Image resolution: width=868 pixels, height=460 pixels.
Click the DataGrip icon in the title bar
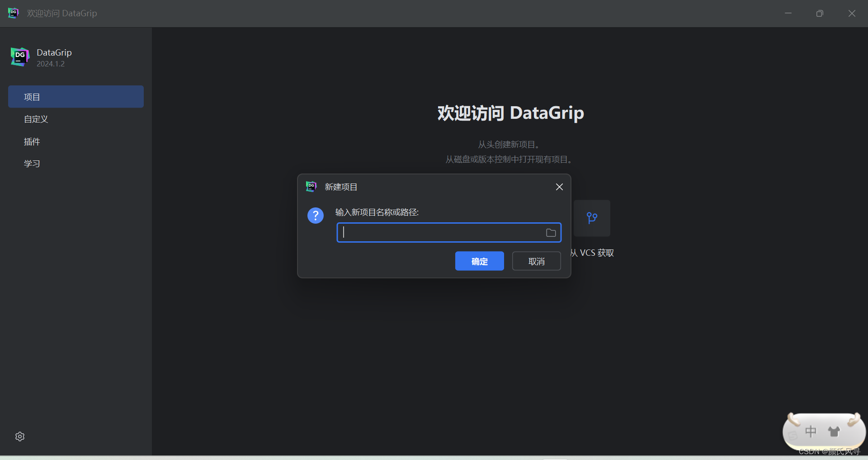12,13
